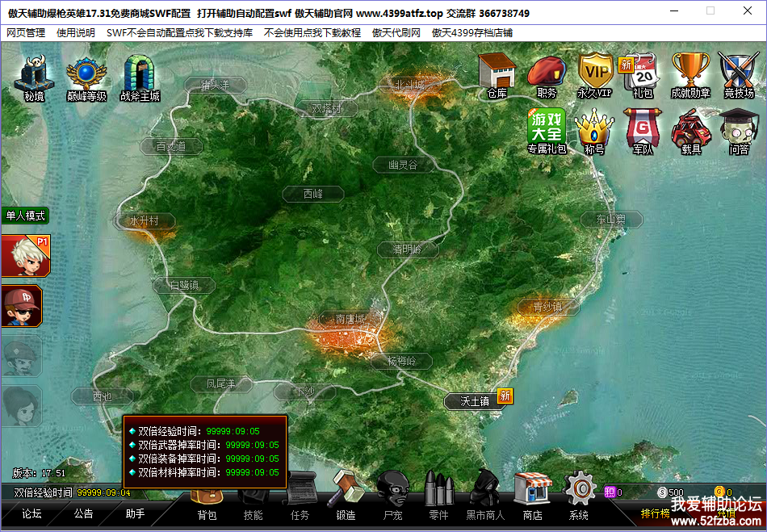
Task: Open the 礼包 calendar gift icon
Action: [x=642, y=73]
